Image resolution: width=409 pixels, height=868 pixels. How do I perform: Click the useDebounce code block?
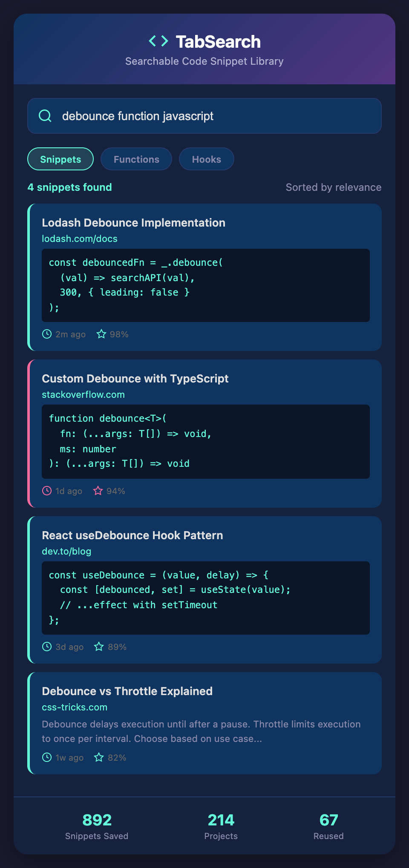coord(205,598)
